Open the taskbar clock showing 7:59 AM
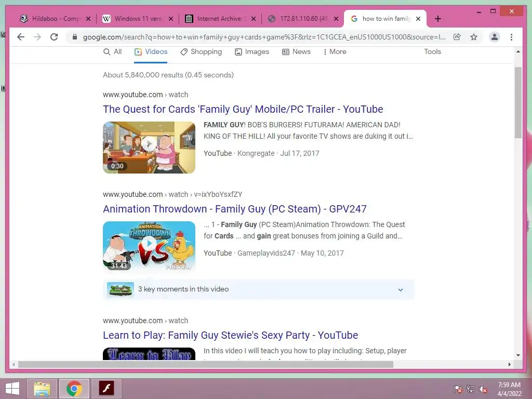The image size is (532, 399). (x=509, y=389)
